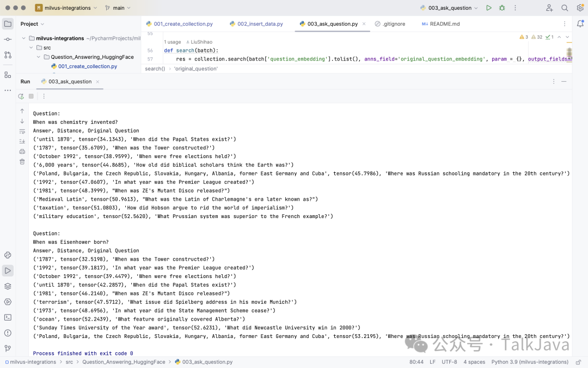Open Terminal tool window from left sidebar

tap(8, 317)
